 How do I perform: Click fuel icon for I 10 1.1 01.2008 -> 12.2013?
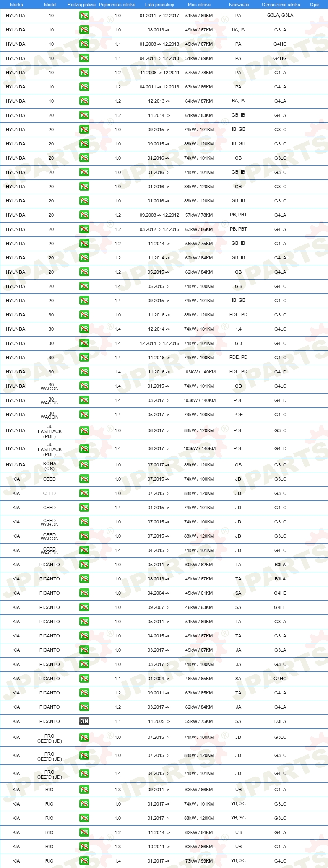click(x=84, y=44)
